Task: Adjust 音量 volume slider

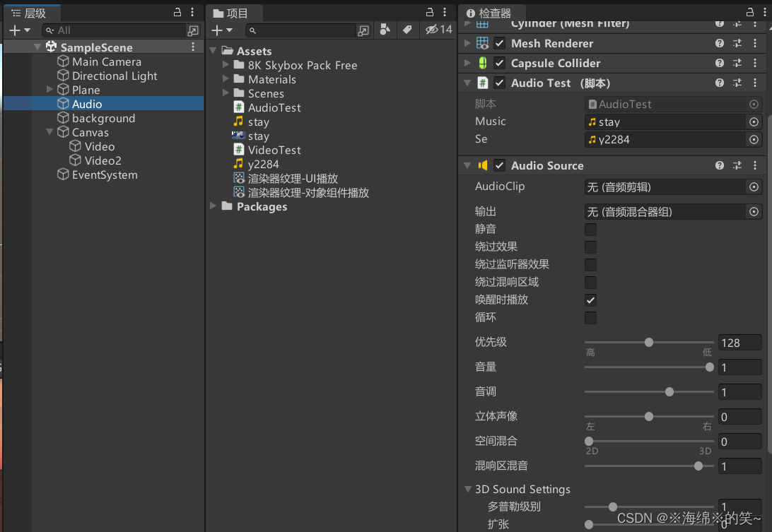Action: tap(649, 367)
